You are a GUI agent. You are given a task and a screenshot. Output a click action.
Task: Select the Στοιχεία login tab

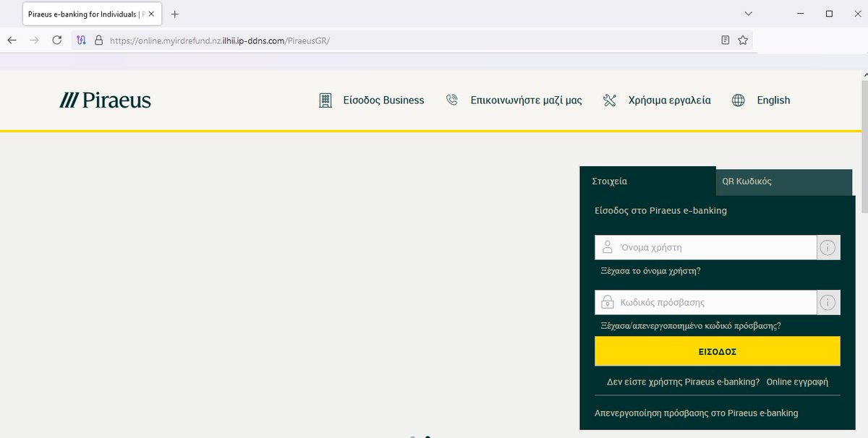coord(647,181)
